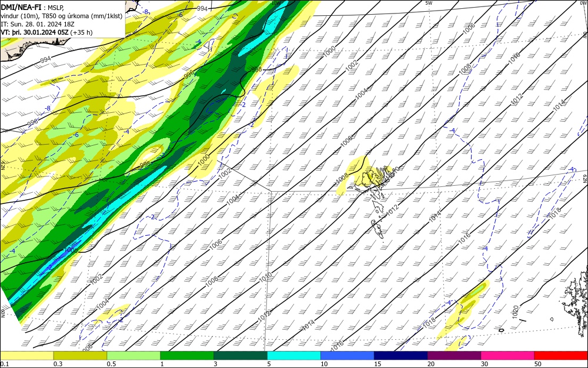
Task: Click the yellow 0.1 mm legend swatch
Action: 27,356
